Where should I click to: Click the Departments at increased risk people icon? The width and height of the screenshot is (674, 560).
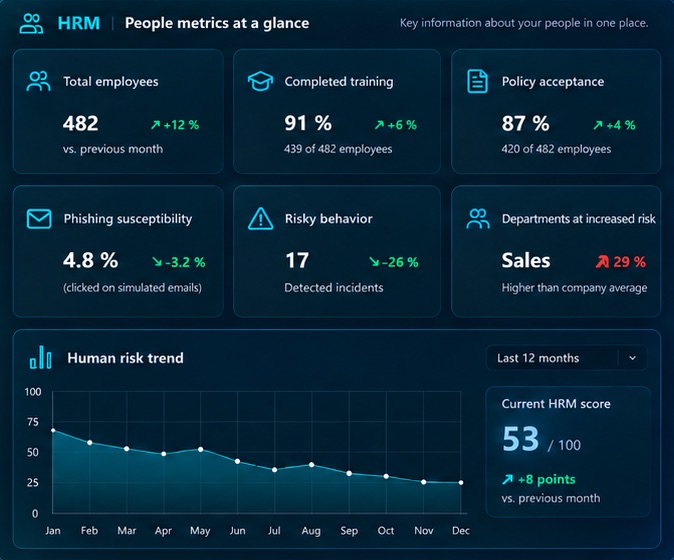pyautogui.click(x=478, y=218)
